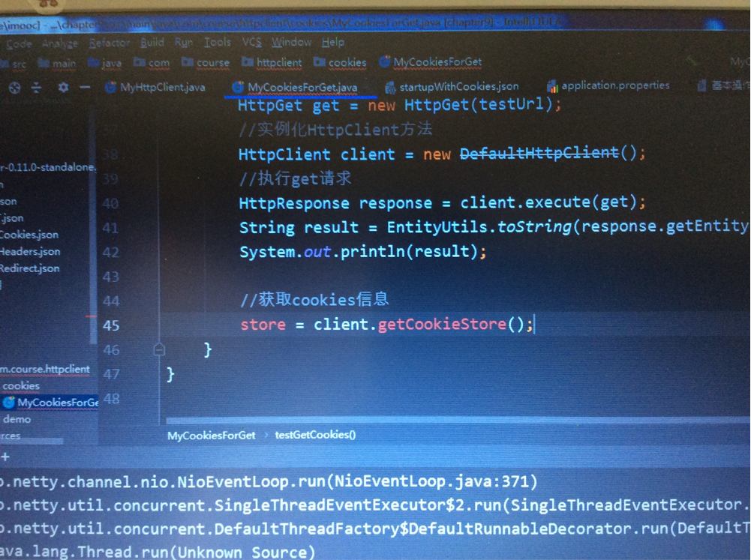Open the Window menu
This screenshot has height=560, width=751.
point(292,42)
